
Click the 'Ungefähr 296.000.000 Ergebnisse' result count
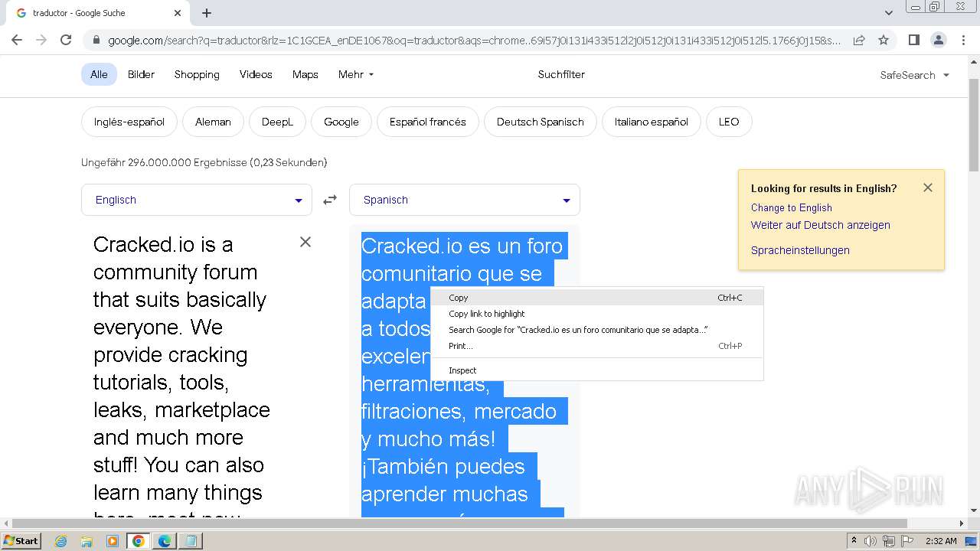click(204, 162)
